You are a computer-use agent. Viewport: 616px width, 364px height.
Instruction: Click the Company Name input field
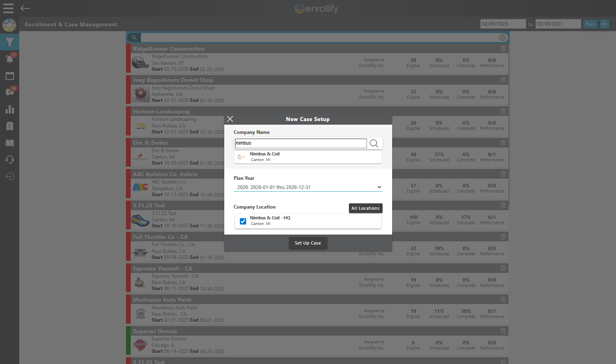pyautogui.click(x=301, y=143)
